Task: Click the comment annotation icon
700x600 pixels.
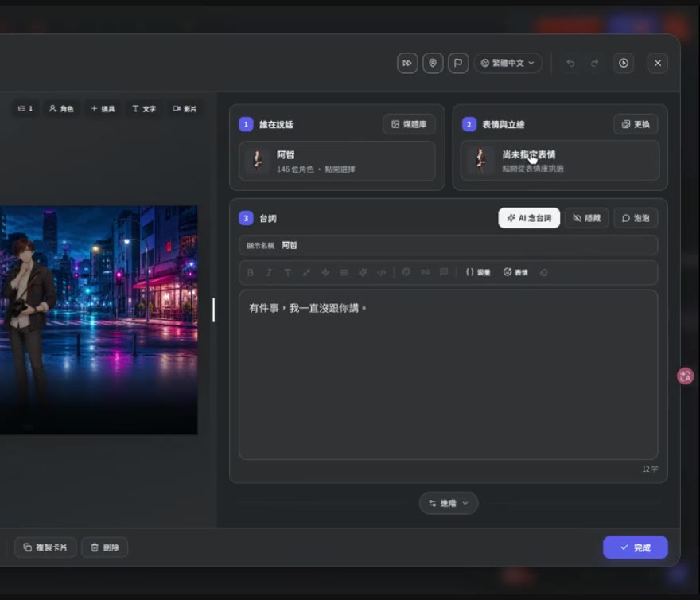Action: click(x=444, y=272)
